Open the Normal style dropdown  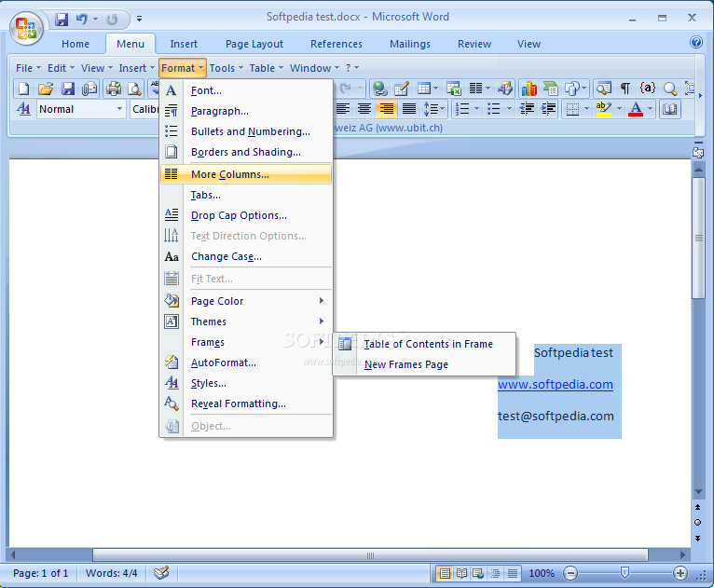[x=119, y=109]
